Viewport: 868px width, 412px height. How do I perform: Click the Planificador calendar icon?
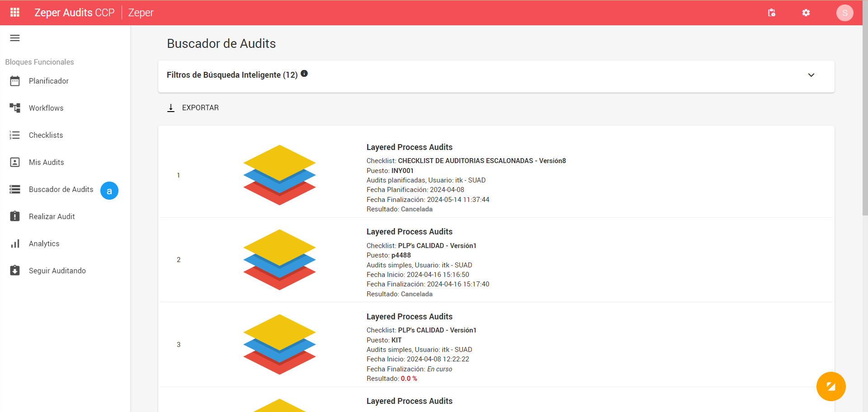15,81
